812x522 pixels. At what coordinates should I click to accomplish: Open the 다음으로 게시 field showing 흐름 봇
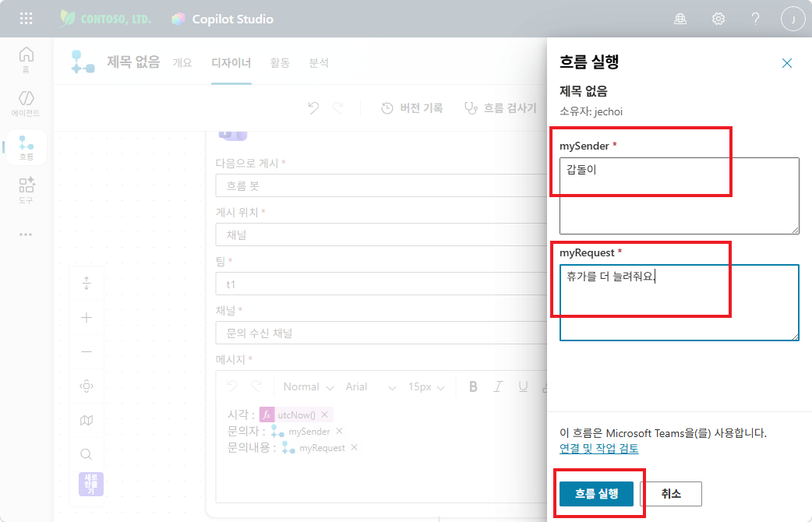coord(381,186)
